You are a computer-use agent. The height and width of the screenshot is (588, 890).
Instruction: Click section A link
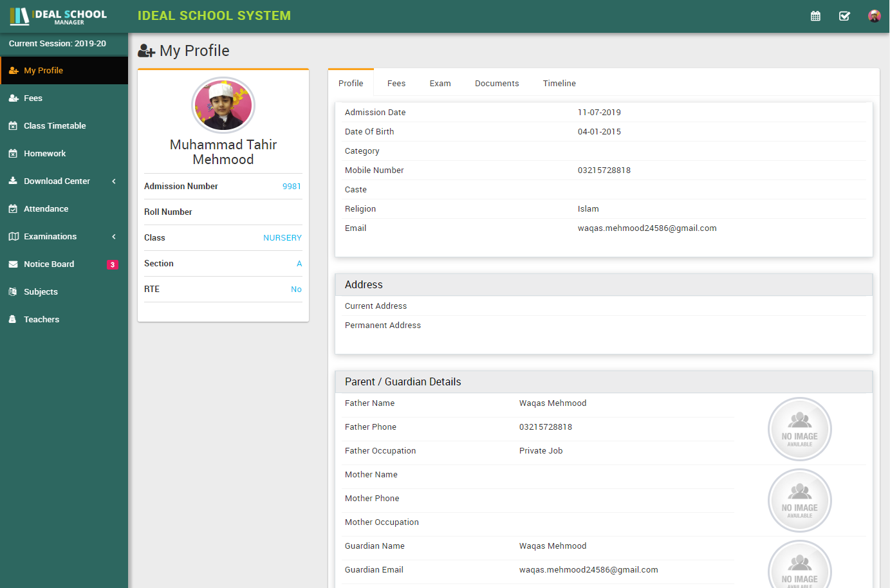pos(299,264)
